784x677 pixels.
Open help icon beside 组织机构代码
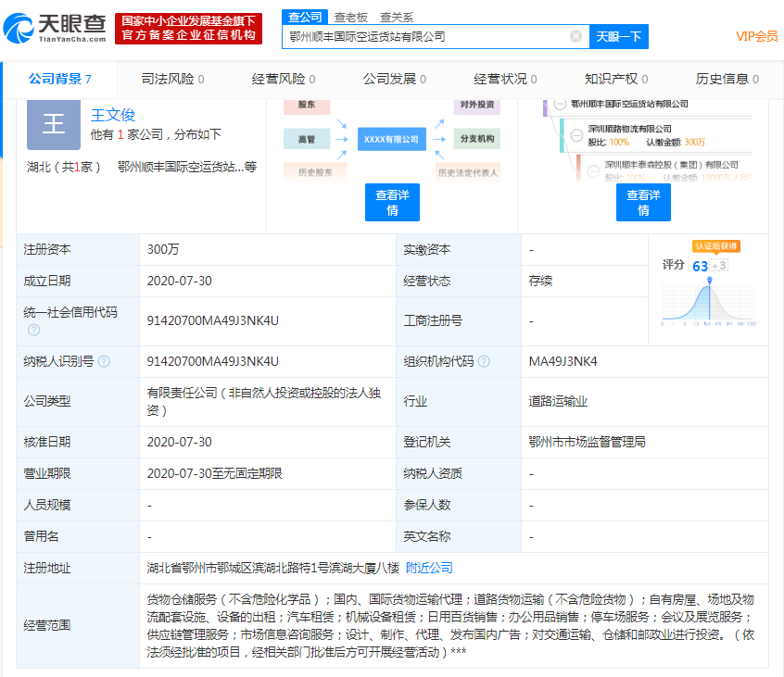(484, 361)
